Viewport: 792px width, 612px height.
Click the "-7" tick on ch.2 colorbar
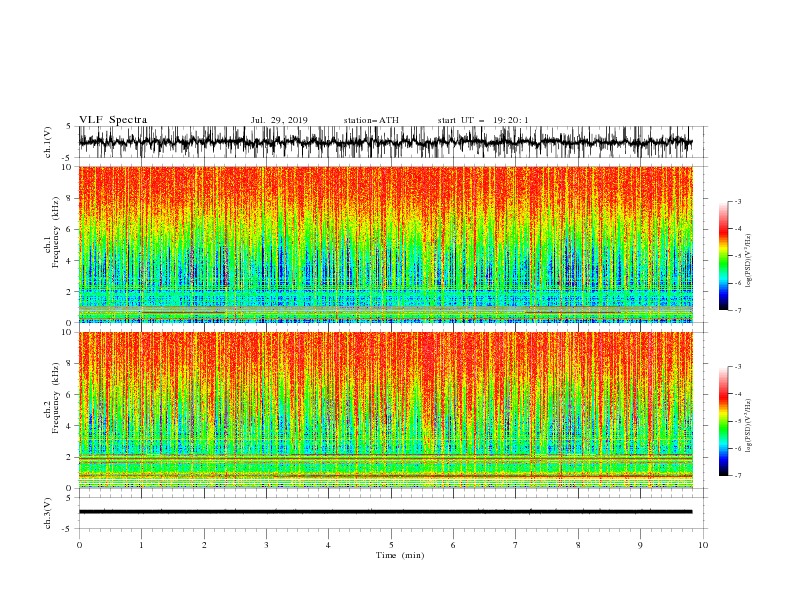[x=737, y=476]
